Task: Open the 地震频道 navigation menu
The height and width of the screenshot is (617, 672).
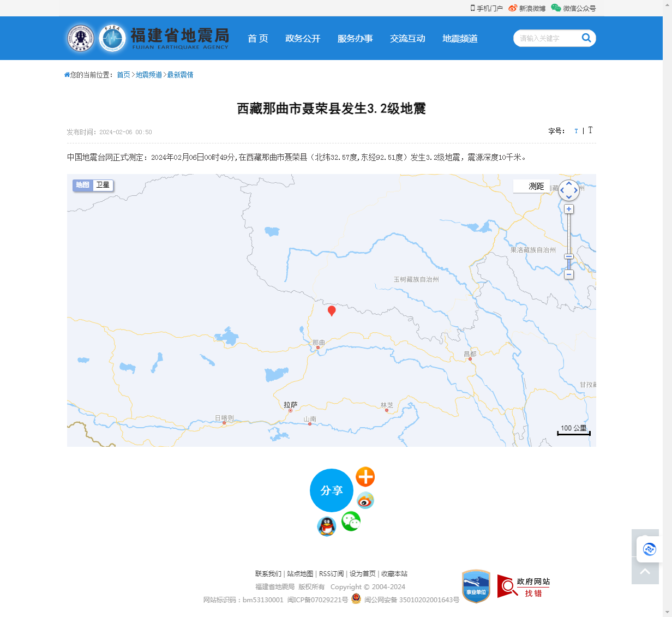Action: [x=460, y=38]
